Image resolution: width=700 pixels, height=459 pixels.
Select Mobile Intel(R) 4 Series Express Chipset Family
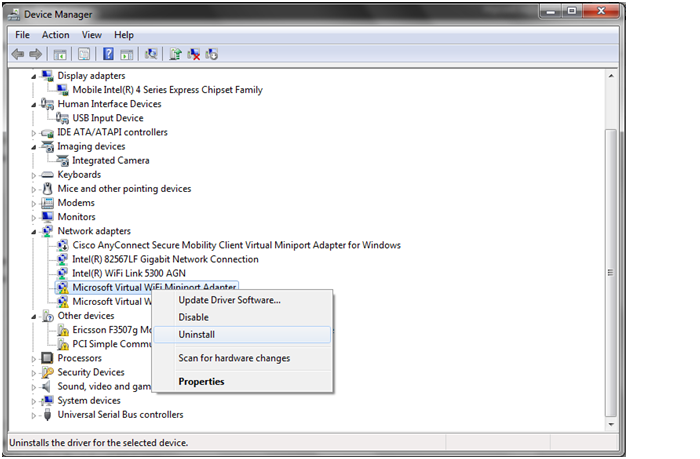(x=167, y=90)
